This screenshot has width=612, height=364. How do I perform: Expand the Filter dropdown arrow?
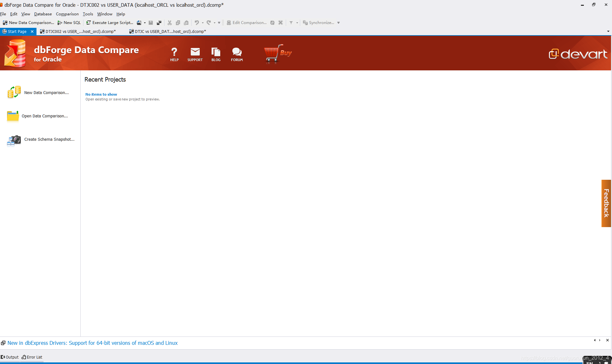[x=297, y=23]
